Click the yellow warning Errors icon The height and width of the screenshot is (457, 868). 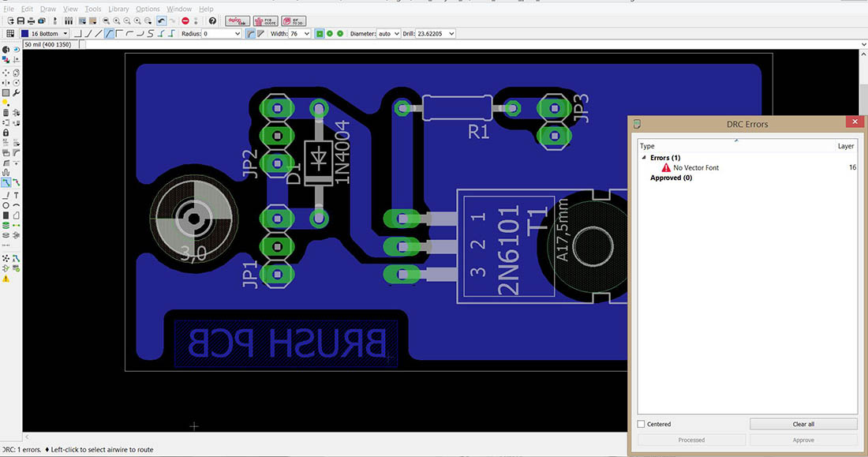click(6, 279)
